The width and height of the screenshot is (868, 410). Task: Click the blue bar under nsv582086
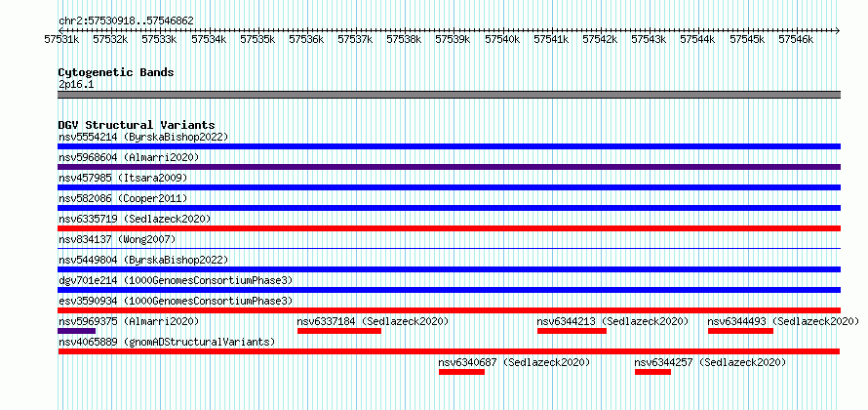(449, 208)
